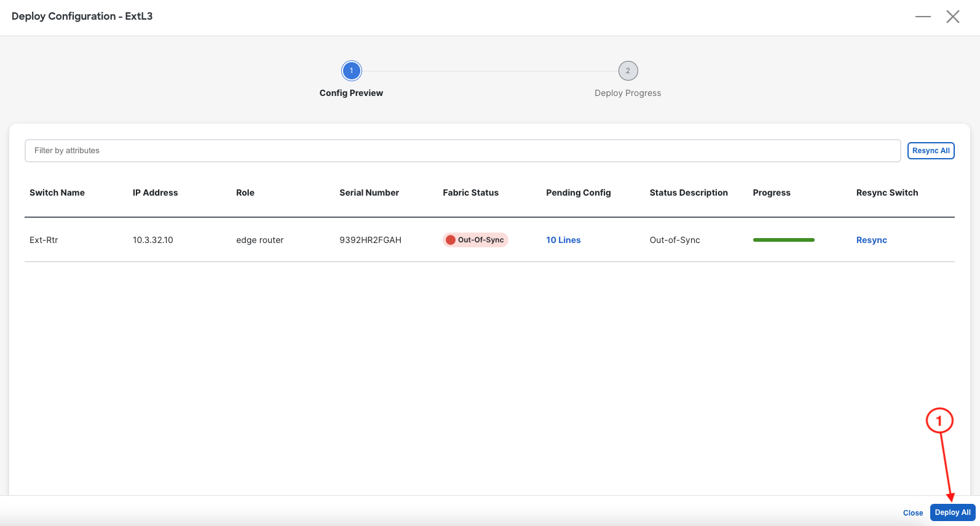Select the Ext-Rtr switch name cell

(44, 240)
